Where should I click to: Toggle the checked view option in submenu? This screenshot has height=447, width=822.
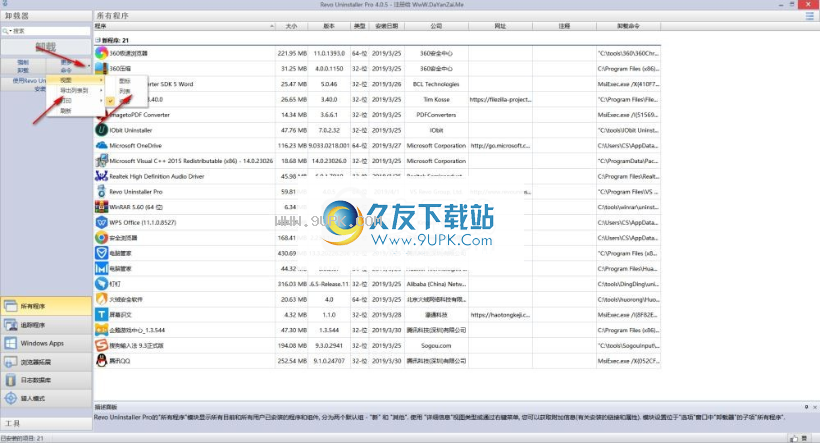(x=111, y=101)
